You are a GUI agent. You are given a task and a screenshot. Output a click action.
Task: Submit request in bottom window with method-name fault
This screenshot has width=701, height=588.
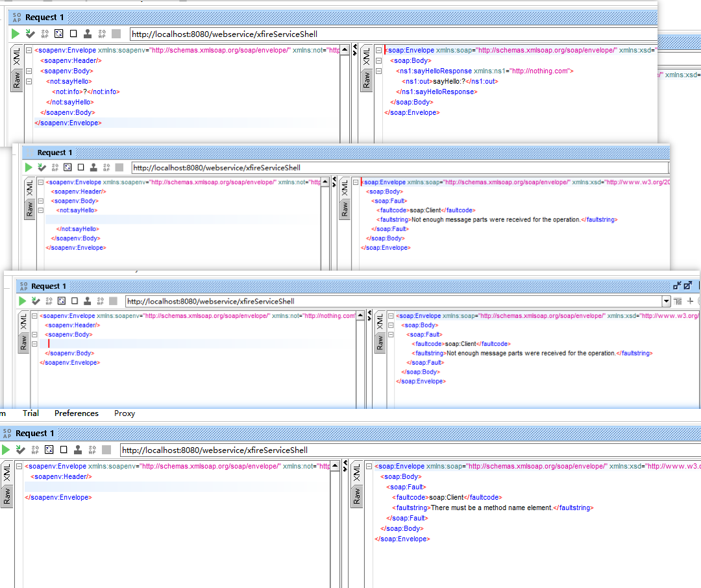[6, 449]
